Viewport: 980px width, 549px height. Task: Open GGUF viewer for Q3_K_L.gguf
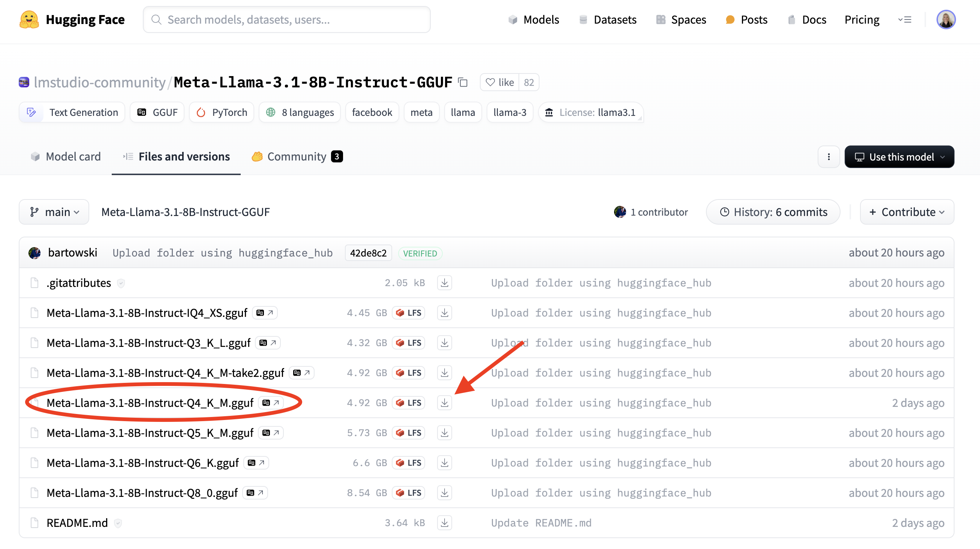[268, 343]
